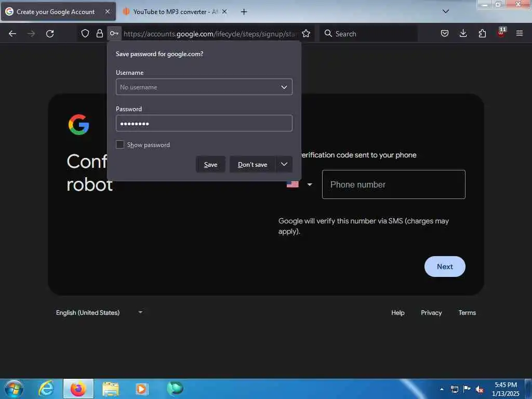Reload the current page
The height and width of the screenshot is (399, 532).
point(50,34)
